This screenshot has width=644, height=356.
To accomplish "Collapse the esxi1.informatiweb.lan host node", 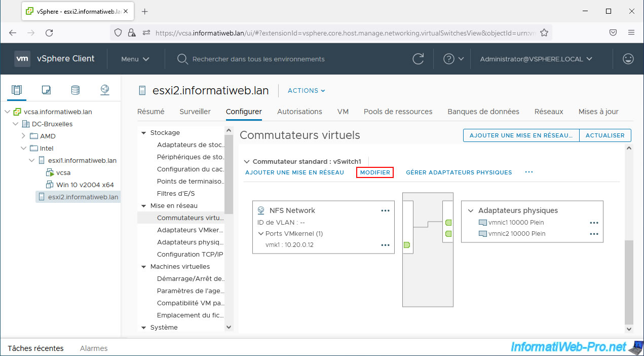I will point(31,160).
